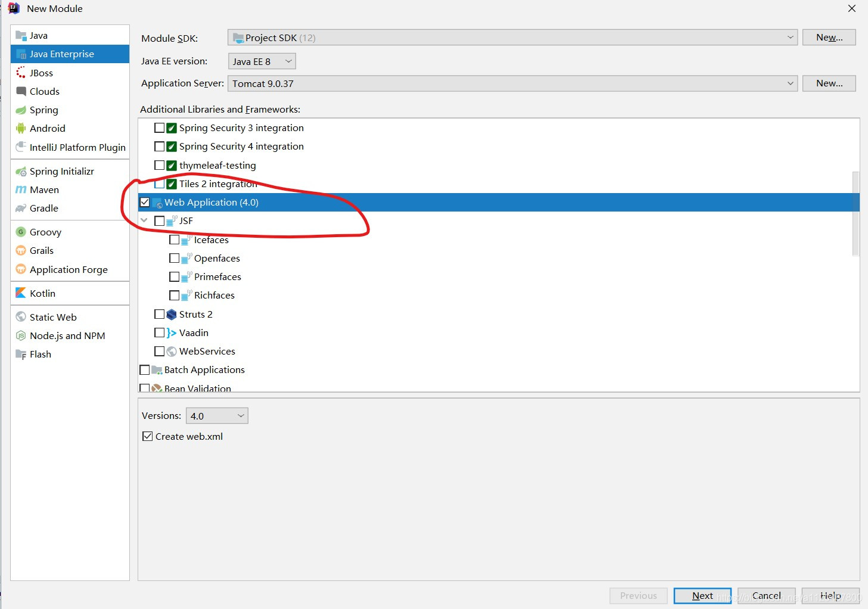Screen dimensions: 868x609
Task: Click the Primefaces library icon
Action: 186,276
